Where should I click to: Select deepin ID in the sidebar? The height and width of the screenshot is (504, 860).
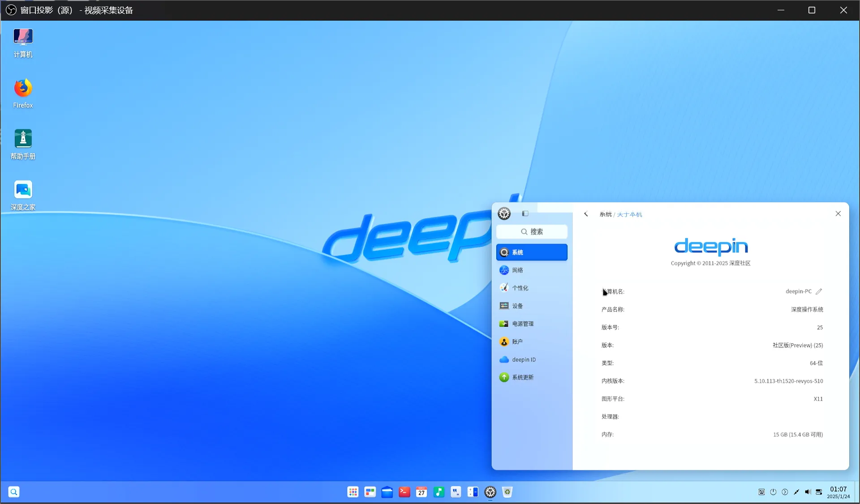click(x=523, y=359)
